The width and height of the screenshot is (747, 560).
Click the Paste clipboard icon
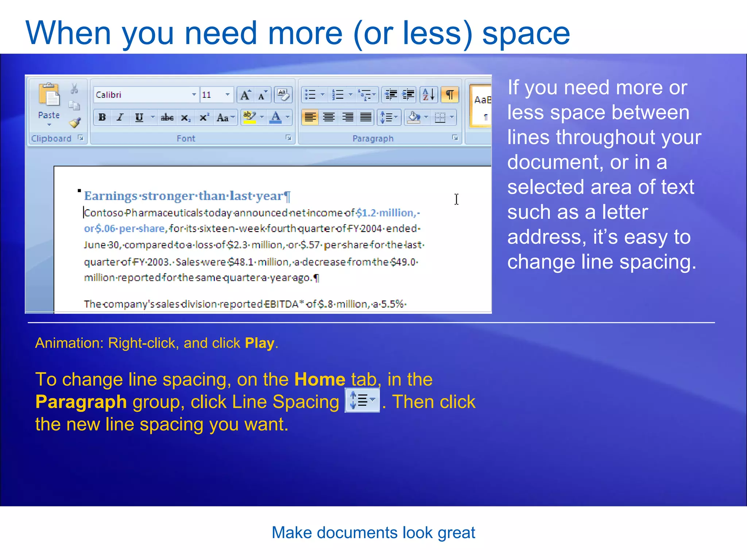[49, 95]
